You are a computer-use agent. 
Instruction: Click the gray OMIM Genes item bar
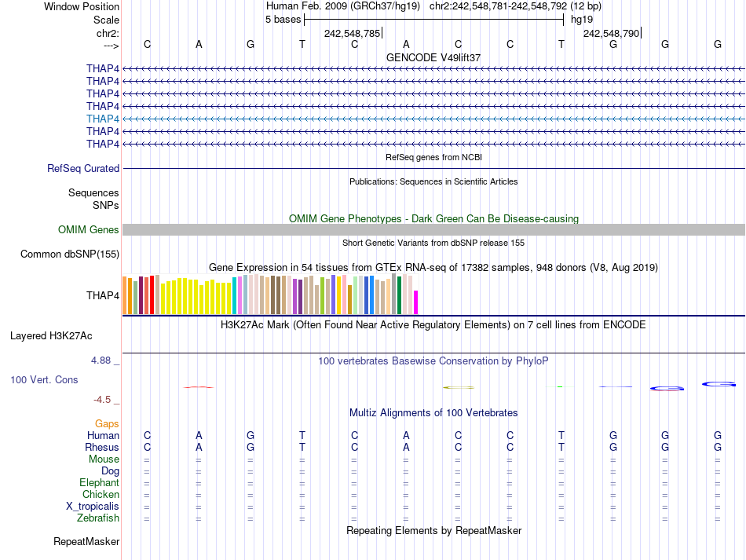tap(433, 229)
